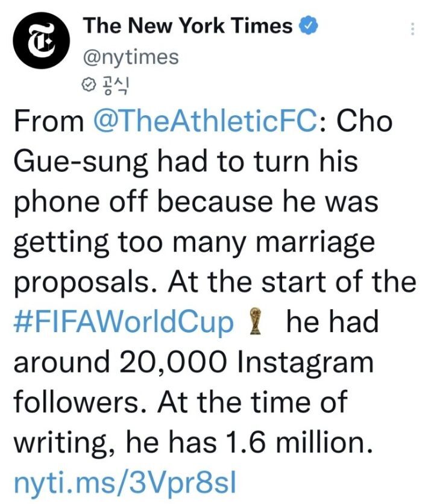Click the World Cup trophy emoji
This screenshot has height=504, width=434.
pyautogui.click(x=255, y=323)
